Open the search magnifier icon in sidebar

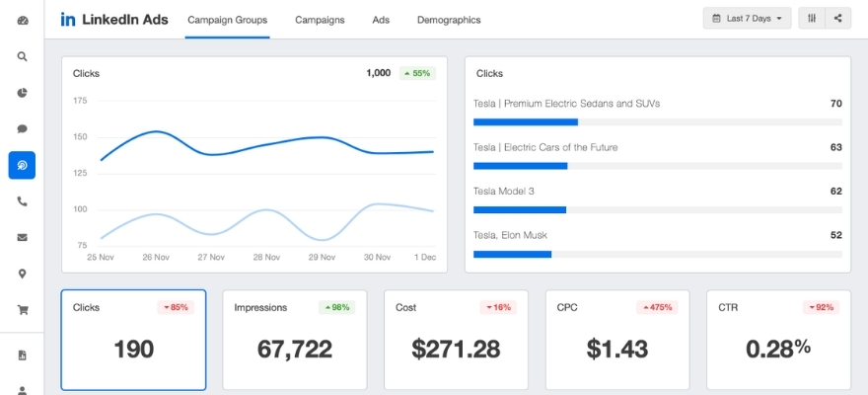22,56
